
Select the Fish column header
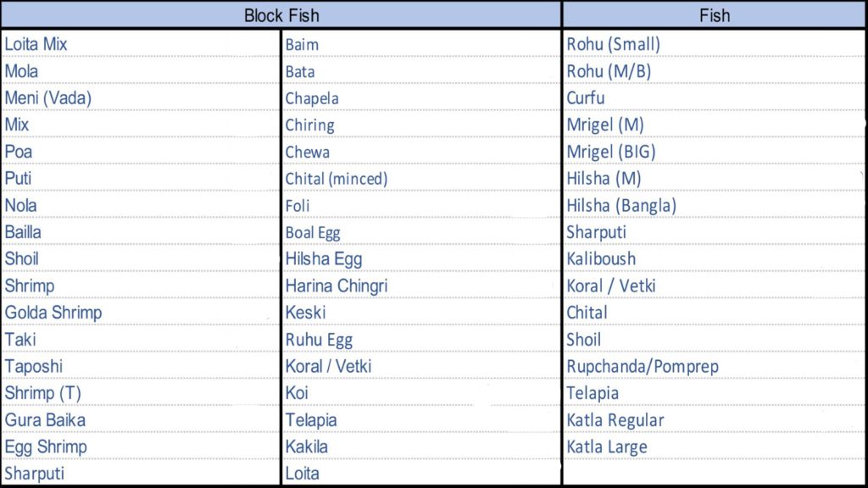pos(714,15)
